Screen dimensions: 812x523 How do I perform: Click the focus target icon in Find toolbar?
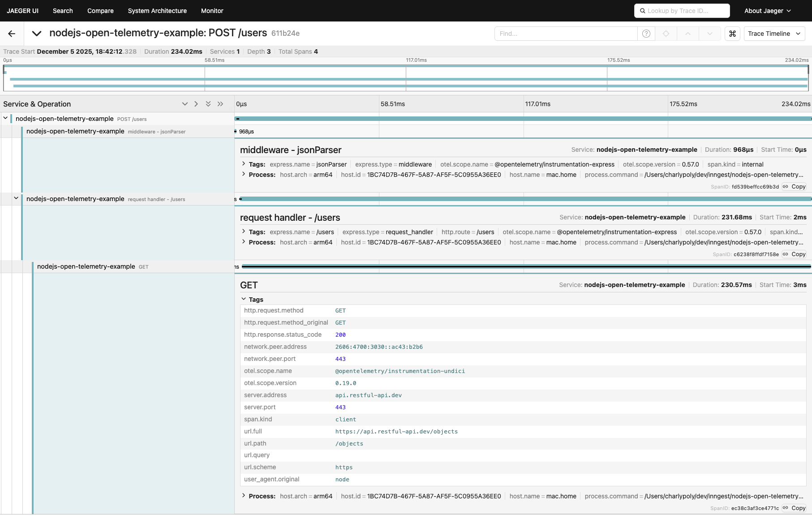(666, 34)
